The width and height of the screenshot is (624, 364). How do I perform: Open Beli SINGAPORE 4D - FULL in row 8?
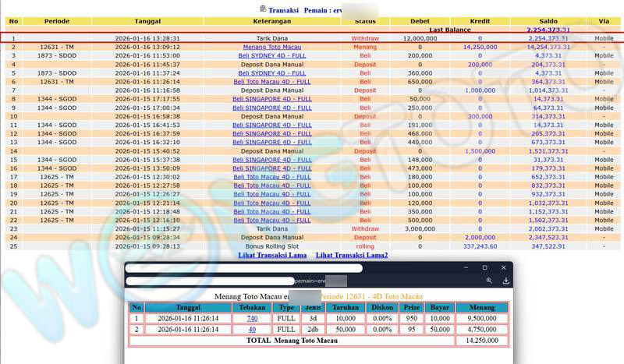tap(271, 99)
